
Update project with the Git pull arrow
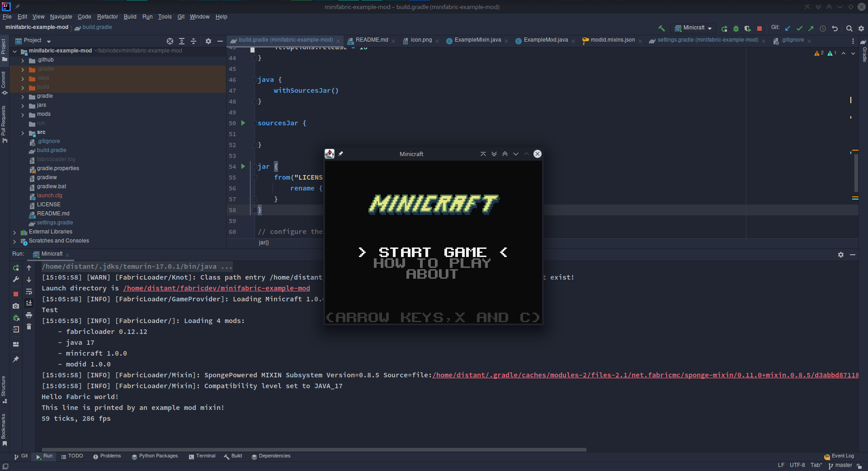tap(788, 28)
